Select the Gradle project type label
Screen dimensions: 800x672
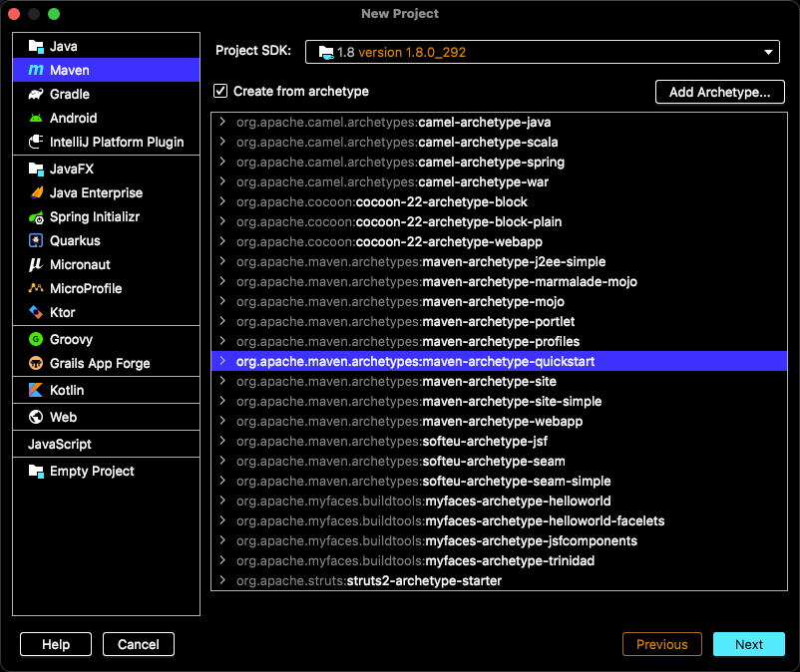[70, 94]
